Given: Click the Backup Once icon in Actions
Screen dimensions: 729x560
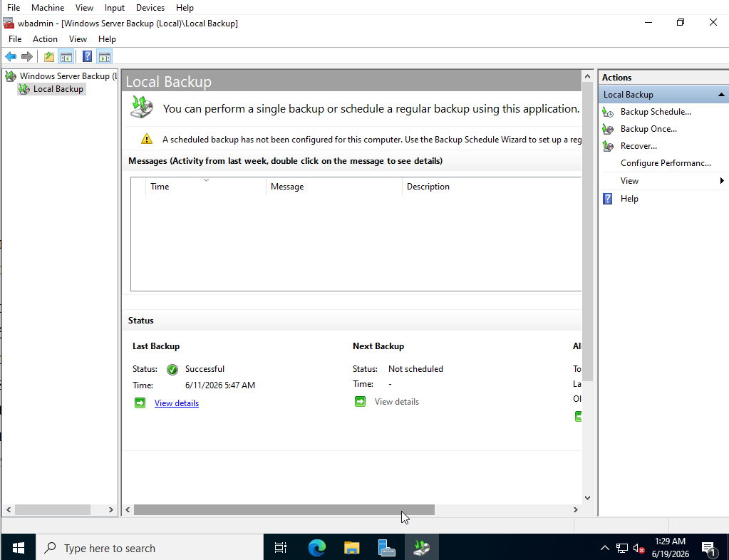Looking at the screenshot, I should pyautogui.click(x=608, y=129).
